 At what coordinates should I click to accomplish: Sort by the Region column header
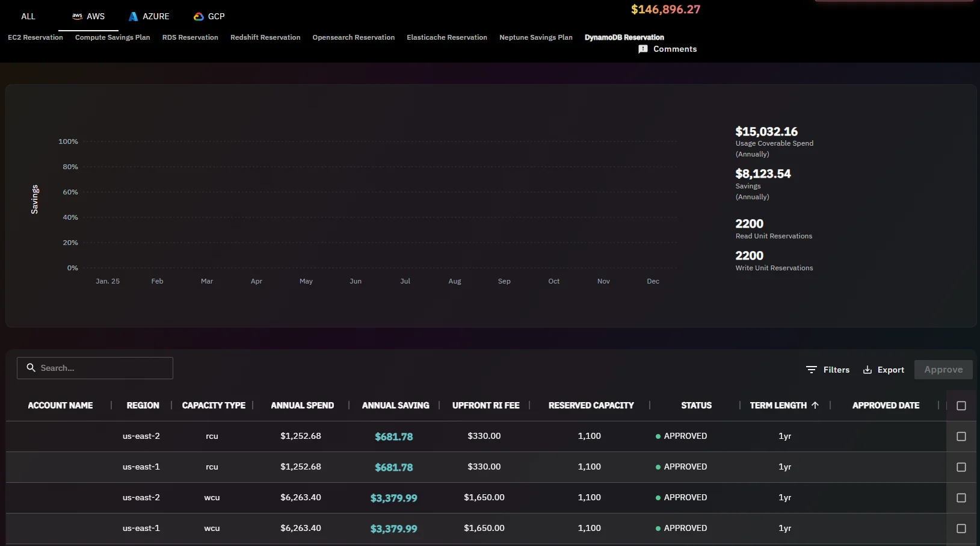143,405
